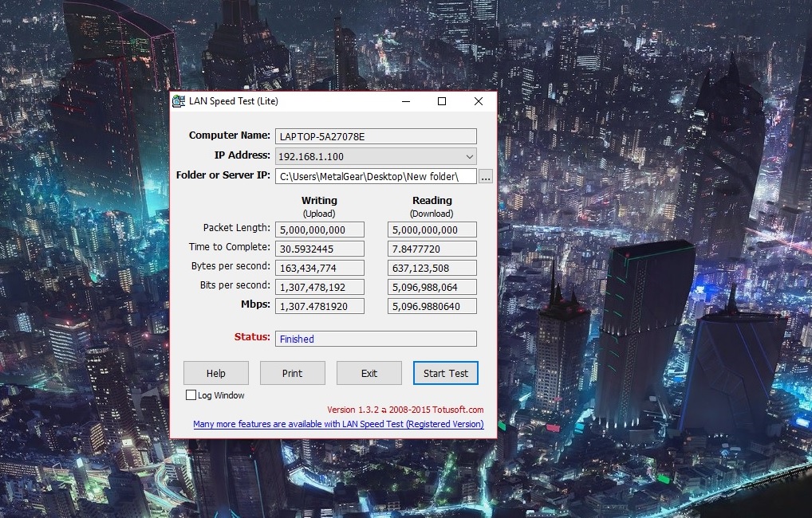Open the Registered Version features link
The image size is (812, 518).
[338, 425]
